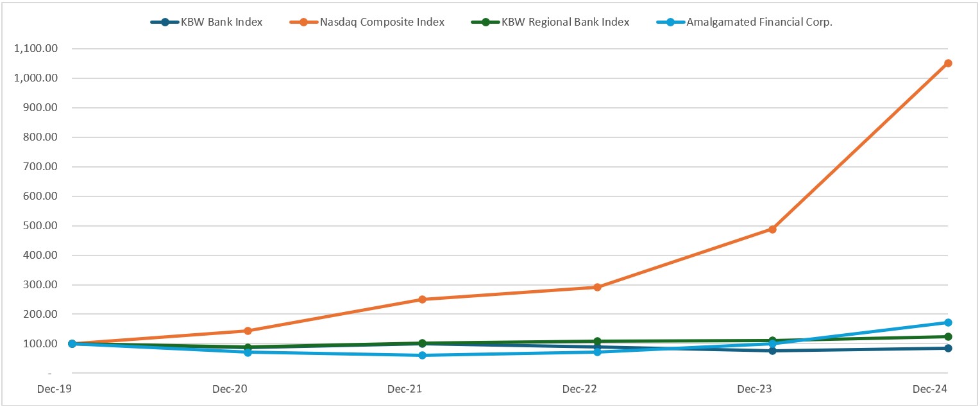The height and width of the screenshot is (407, 980).
Task: Select the Dec-21 Nasdaq Composite data point
Action: 421,299
